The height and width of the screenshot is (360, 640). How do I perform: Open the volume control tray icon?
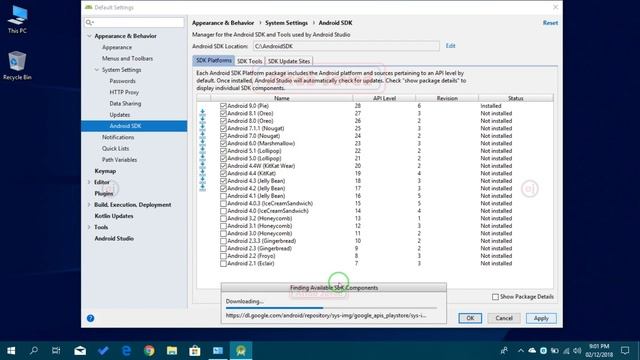(577, 351)
